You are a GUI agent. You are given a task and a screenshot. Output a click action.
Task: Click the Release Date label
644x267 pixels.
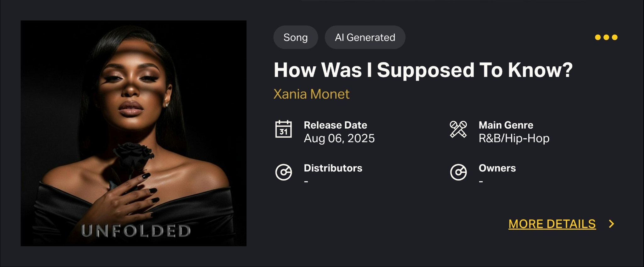336,125
